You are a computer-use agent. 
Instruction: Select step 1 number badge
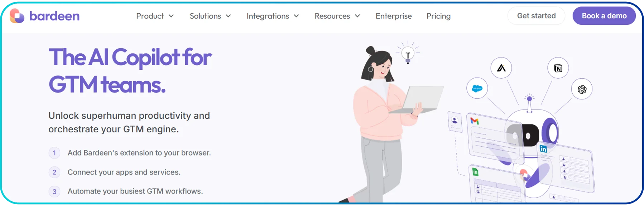[x=54, y=153]
